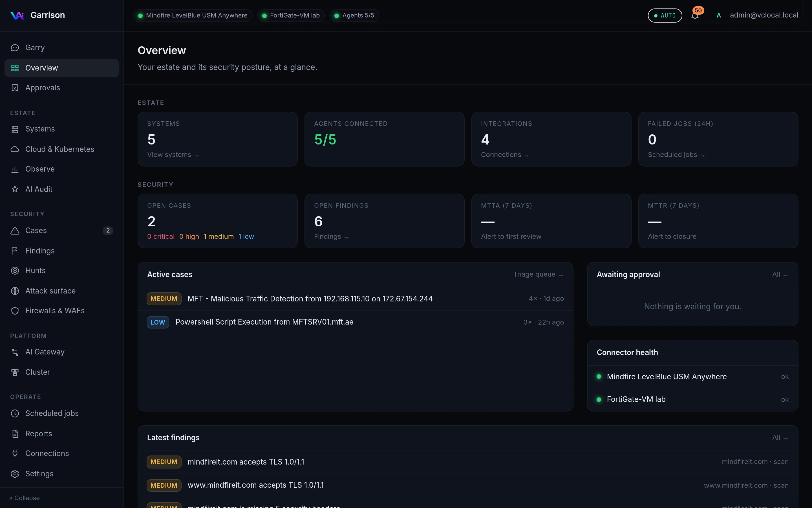Viewport: 812px width, 508px height.
Task: Follow the Scheduled jobs link in Failed Jobs card
Action: pos(676,155)
